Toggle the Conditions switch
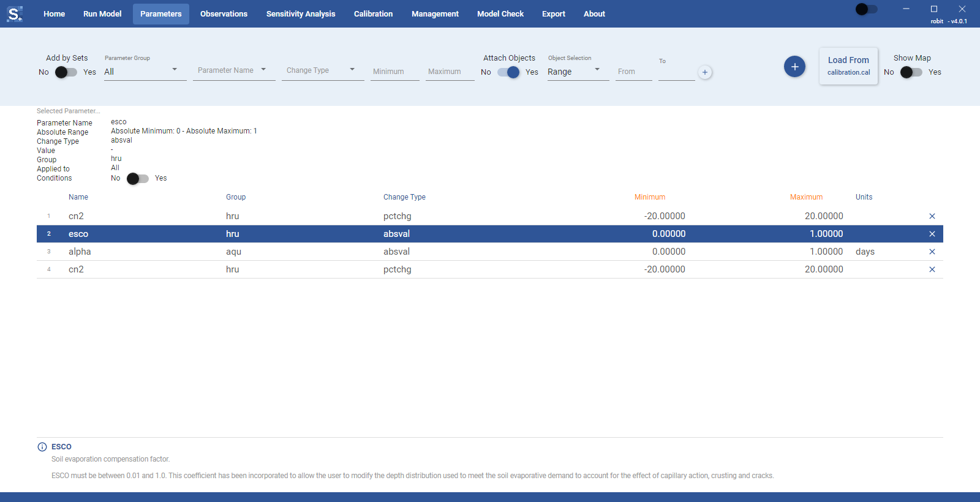980x502 pixels. point(138,179)
